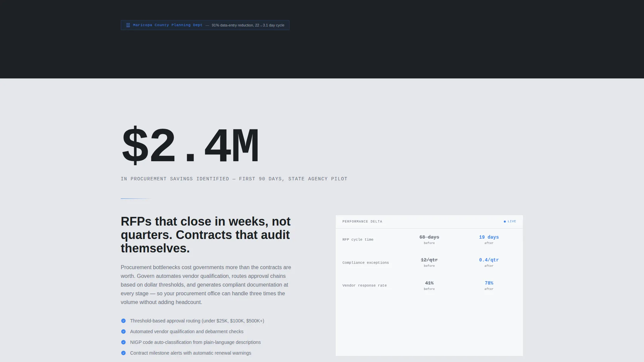Select the "LIVE" indicator label
Viewport: 644px width, 362px height.
[512, 222]
